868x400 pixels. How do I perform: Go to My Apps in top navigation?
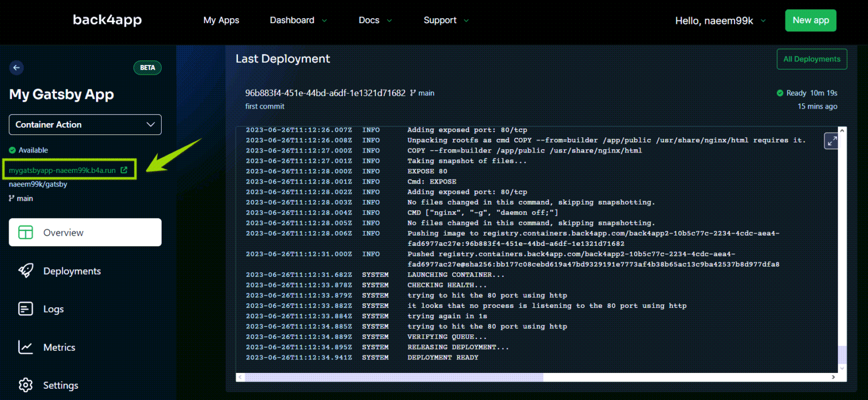point(221,20)
